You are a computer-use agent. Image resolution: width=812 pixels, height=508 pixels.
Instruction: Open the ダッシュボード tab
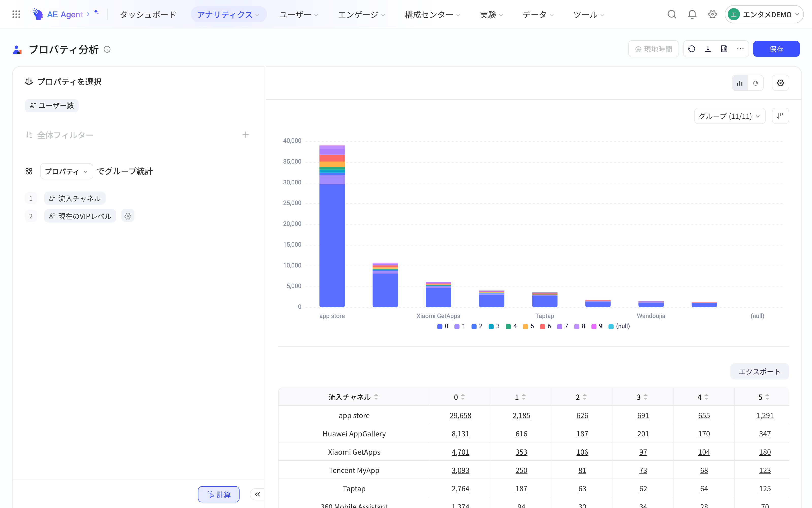148,14
